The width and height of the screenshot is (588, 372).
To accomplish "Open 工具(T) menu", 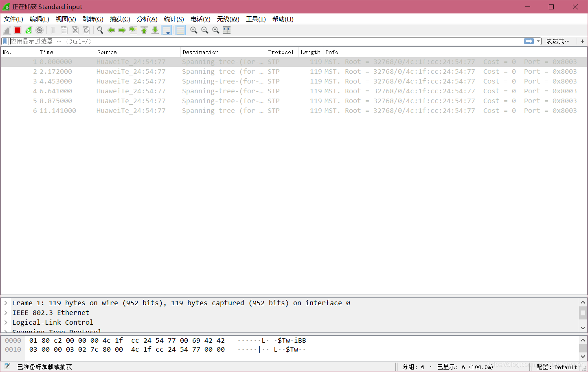I will coord(256,19).
